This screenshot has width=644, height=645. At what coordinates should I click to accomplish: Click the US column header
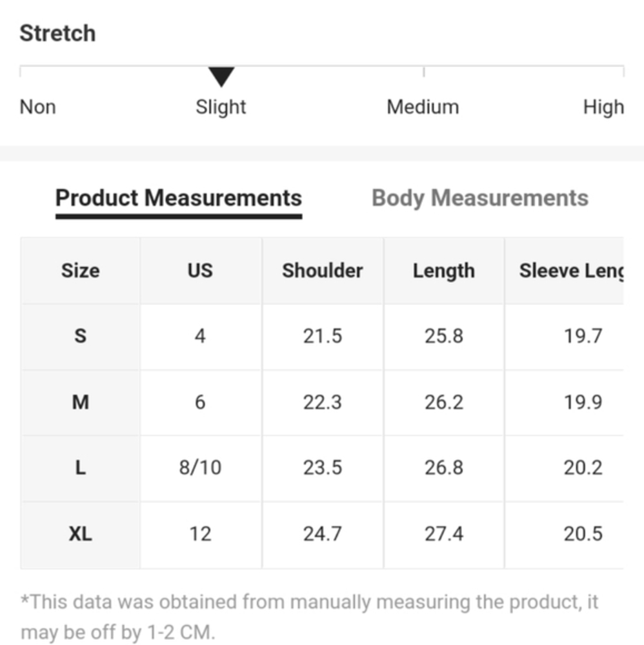[200, 271]
